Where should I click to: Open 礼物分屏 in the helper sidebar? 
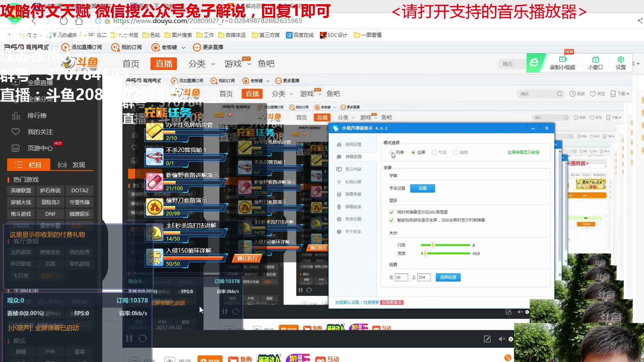click(x=349, y=182)
